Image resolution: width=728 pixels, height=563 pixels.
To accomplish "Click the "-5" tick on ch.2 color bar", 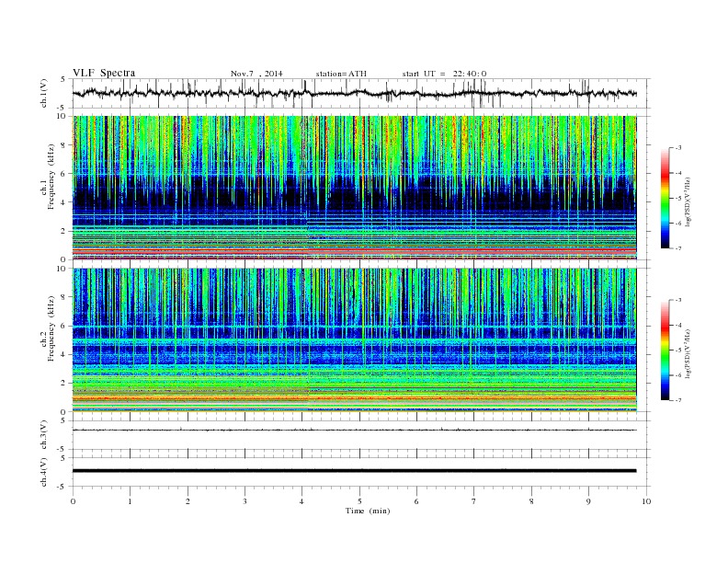I will coord(677,350).
